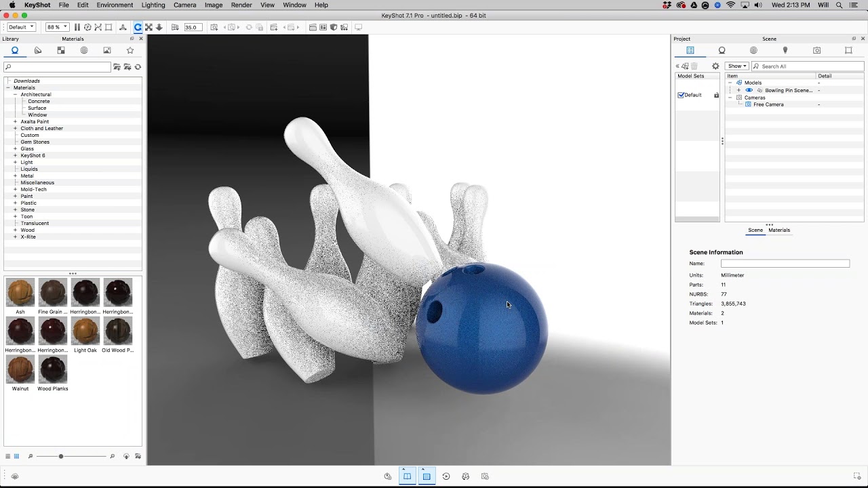The width and height of the screenshot is (868, 488).
Task: Open the Lighting tab in Project panel
Action: point(785,50)
